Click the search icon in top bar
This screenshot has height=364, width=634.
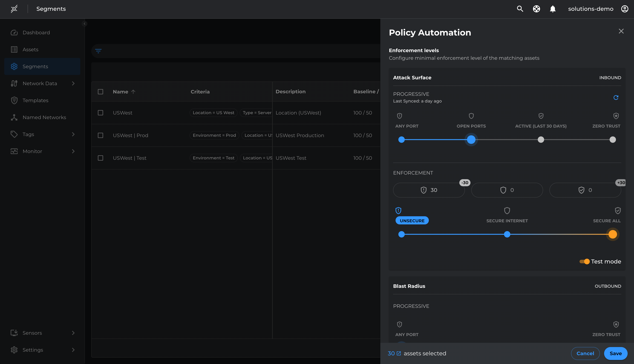(x=520, y=9)
